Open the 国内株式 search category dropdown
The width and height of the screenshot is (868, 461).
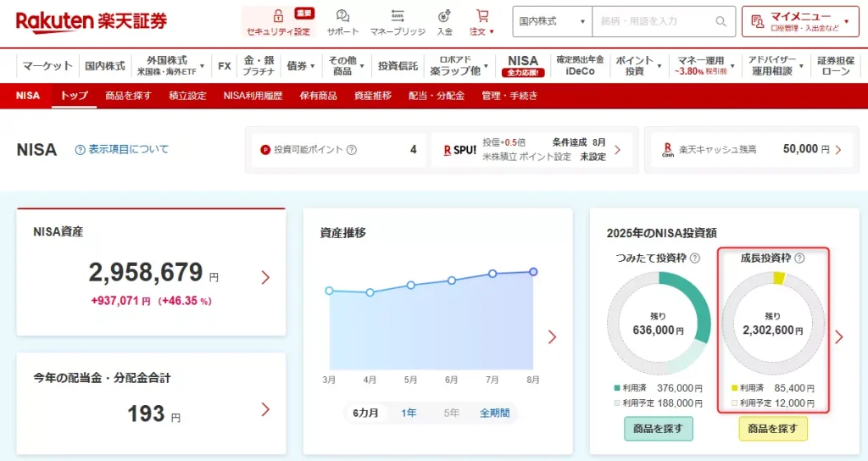553,21
